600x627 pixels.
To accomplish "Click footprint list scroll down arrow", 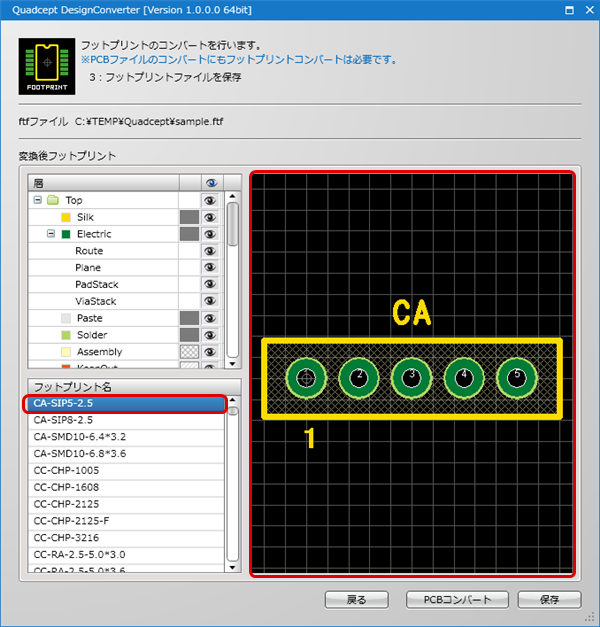I will (233, 567).
